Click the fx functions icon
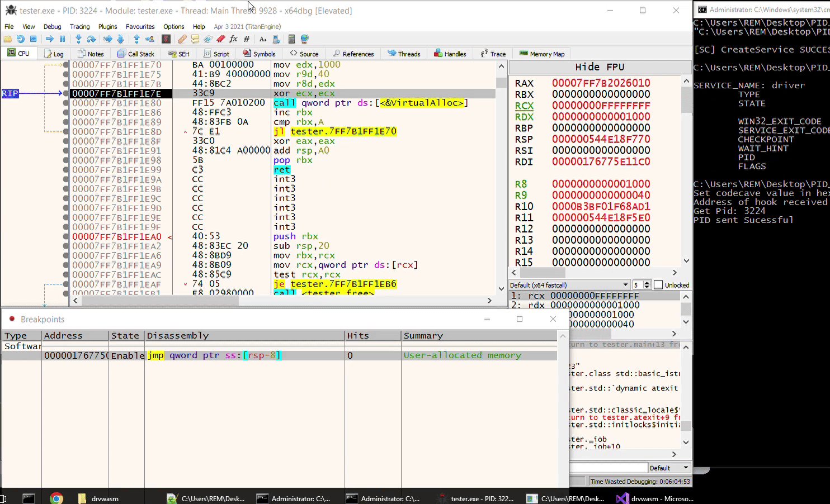The width and height of the screenshot is (830, 504). (233, 39)
